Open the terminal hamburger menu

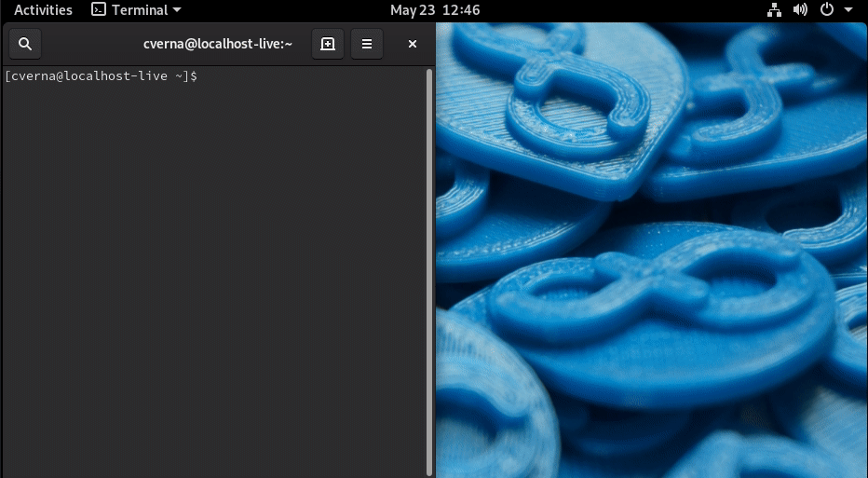367,44
